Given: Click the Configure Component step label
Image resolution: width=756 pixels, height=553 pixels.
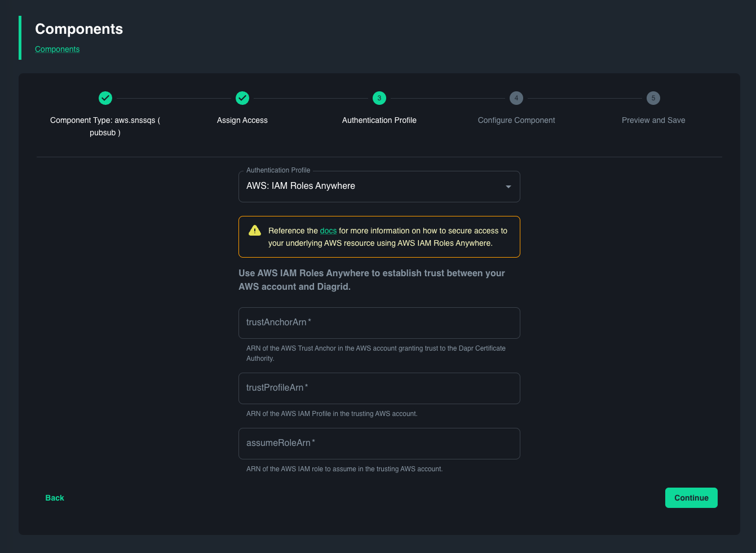Looking at the screenshot, I should click(516, 120).
